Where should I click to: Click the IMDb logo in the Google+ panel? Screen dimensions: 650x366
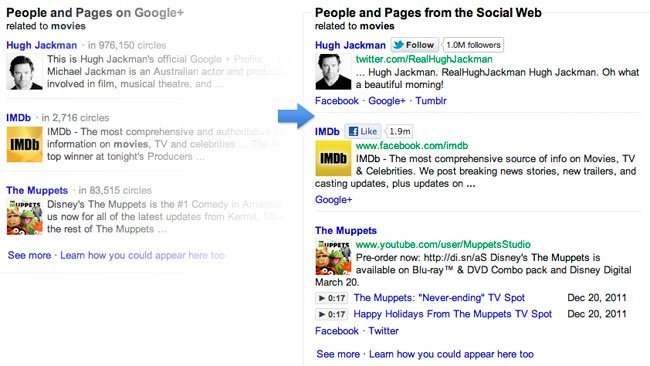pos(24,144)
